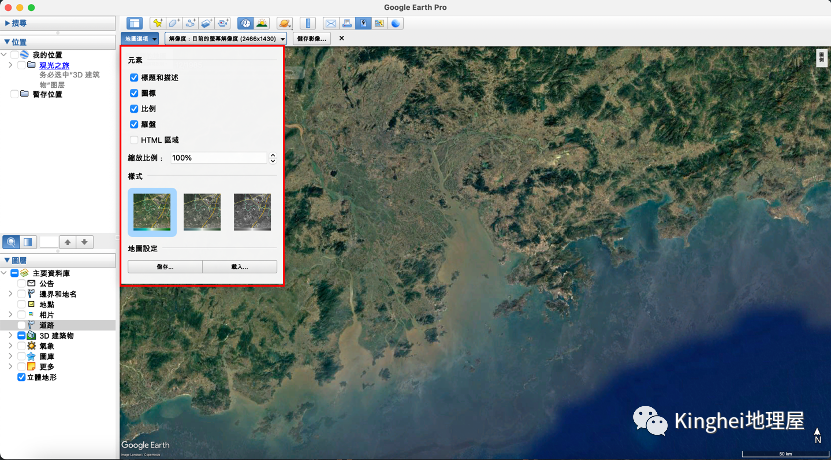
Task: Open the historical imagery clock icon
Action: click(245, 22)
